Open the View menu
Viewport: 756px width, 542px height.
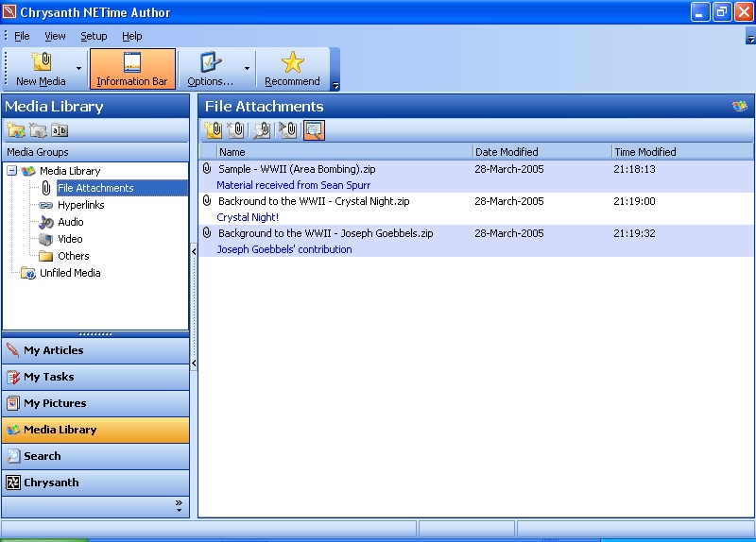pyautogui.click(x=55, y=36)
